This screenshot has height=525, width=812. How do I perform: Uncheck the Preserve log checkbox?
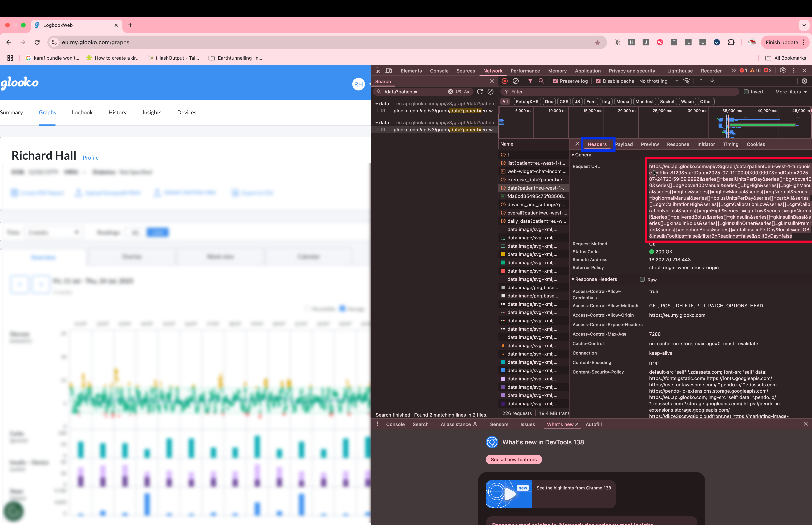555,81
